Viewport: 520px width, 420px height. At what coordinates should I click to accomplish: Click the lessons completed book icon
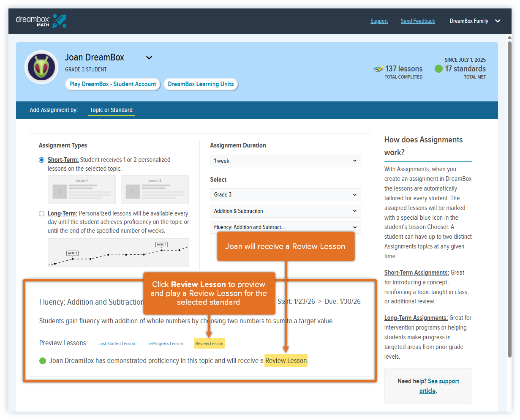[x=378, y=69]
